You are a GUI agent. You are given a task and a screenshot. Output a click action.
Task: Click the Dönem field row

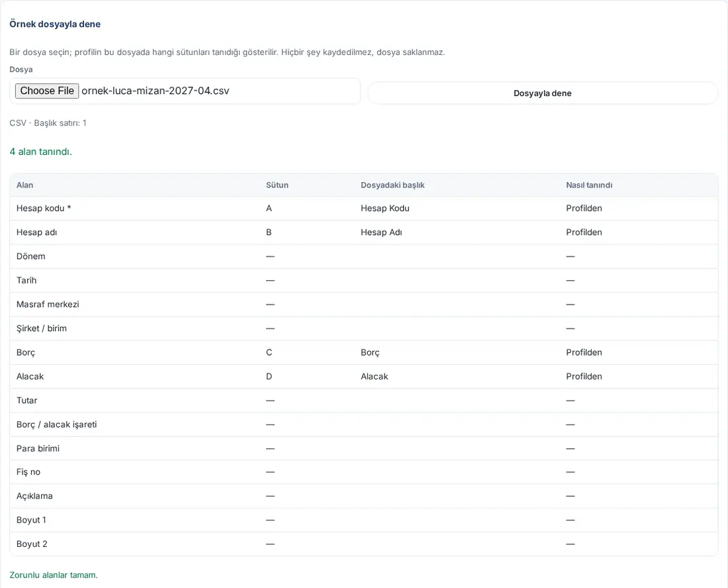pyautogui.click(x=363, y=256)
